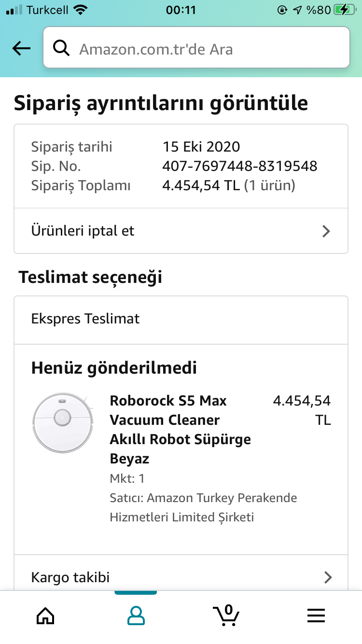Tap the order number 407-7697448-8319548
This screenshot has width=362, height=644.
click(x=240, y=166)
